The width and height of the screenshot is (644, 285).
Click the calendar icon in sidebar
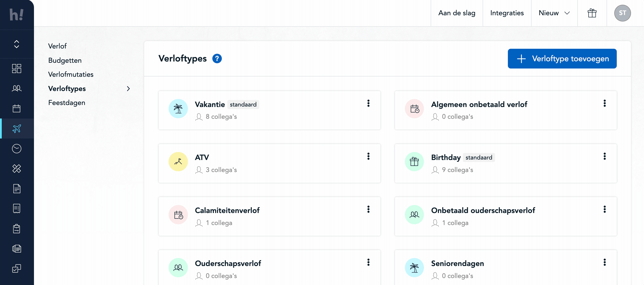[x=16, y=108]
